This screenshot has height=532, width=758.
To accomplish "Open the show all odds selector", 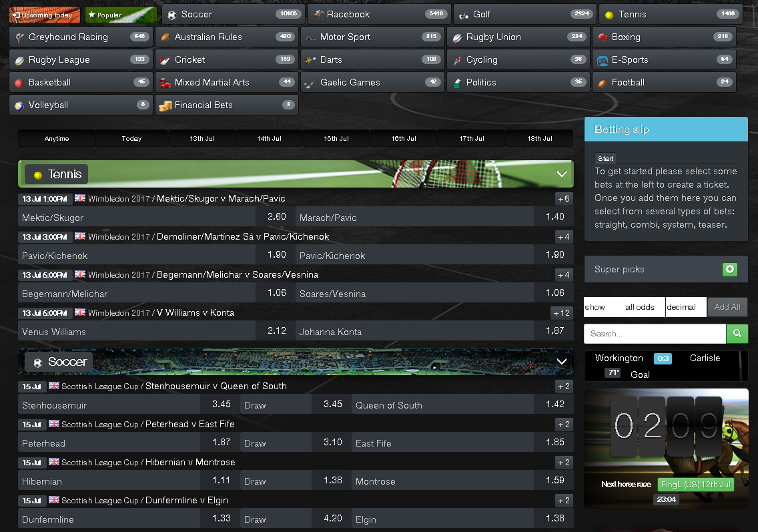I will (625, 307).
